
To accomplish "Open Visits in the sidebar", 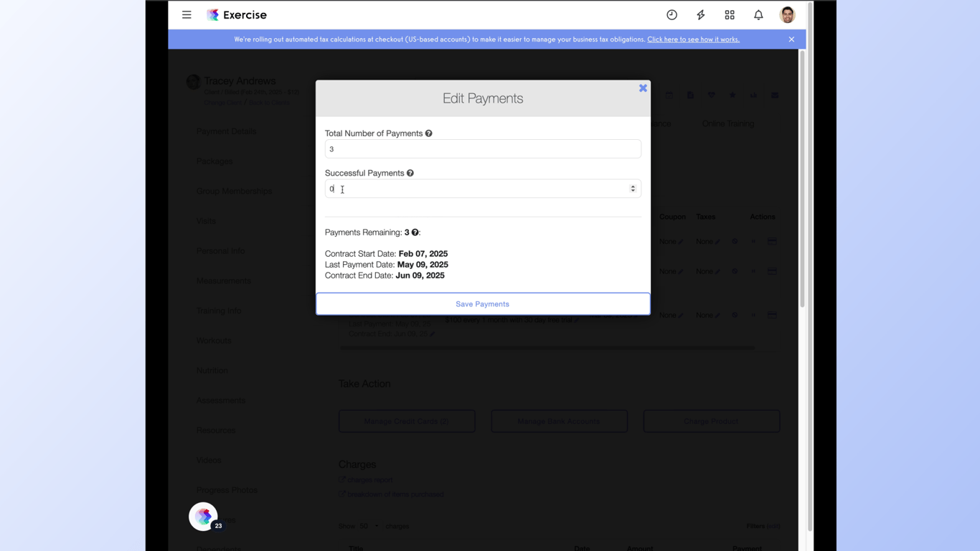I will click(x=206, y=221).
